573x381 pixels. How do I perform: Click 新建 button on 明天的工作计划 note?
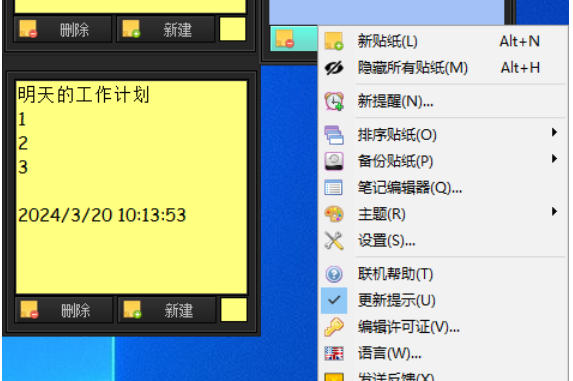167,310
